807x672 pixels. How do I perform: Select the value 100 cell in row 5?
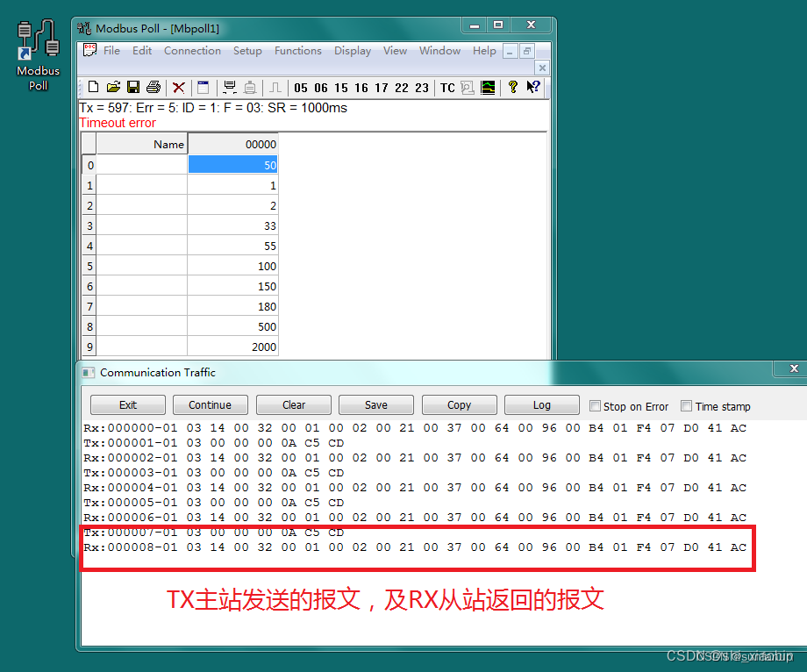[x=232, y=266]
